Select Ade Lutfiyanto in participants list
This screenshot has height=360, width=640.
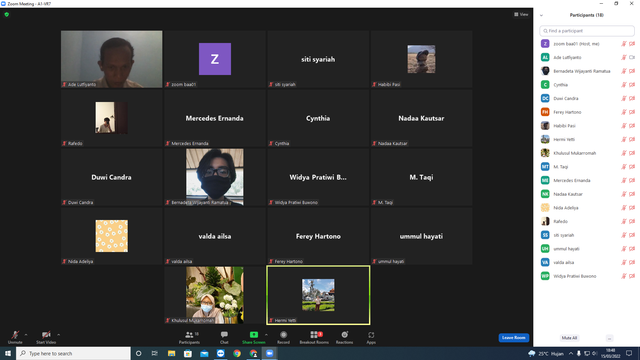(x=587, y=58)
